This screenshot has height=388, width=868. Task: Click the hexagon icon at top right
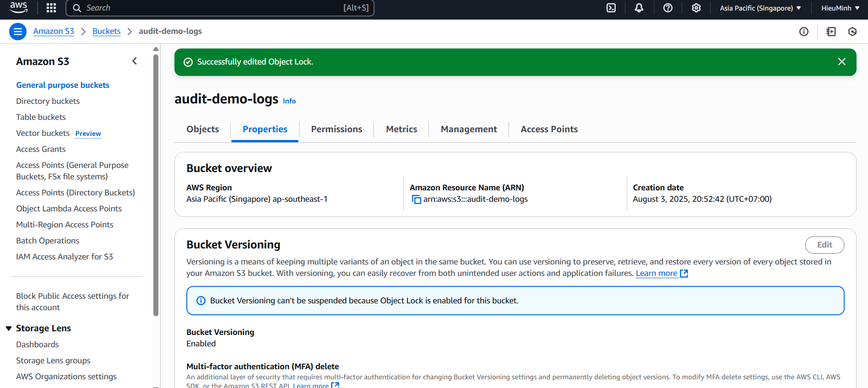click(x=852, y=32)
